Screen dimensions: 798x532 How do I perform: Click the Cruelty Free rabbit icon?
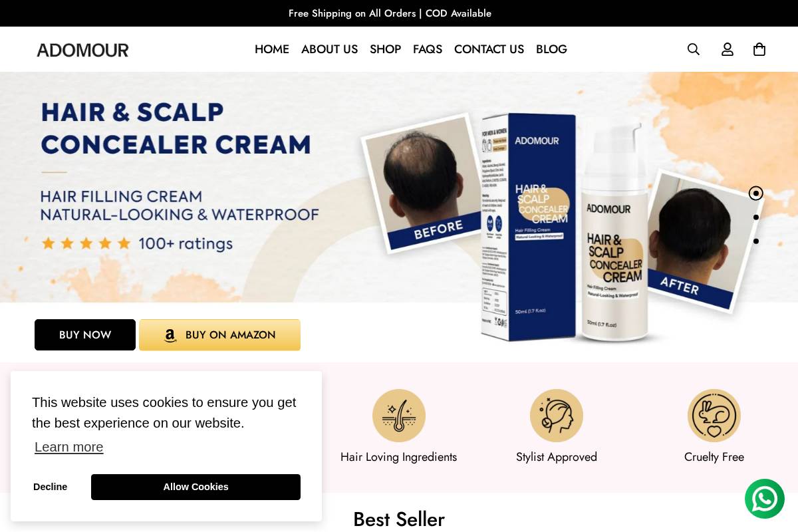click(714, 416)
